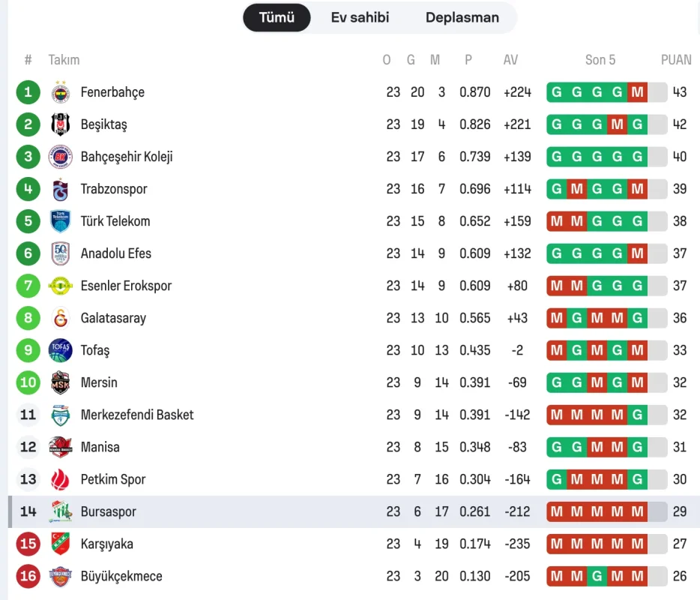700x600 pixels.
Task: Open the Bahçeşehir Koleji team link
Action: 127,157
